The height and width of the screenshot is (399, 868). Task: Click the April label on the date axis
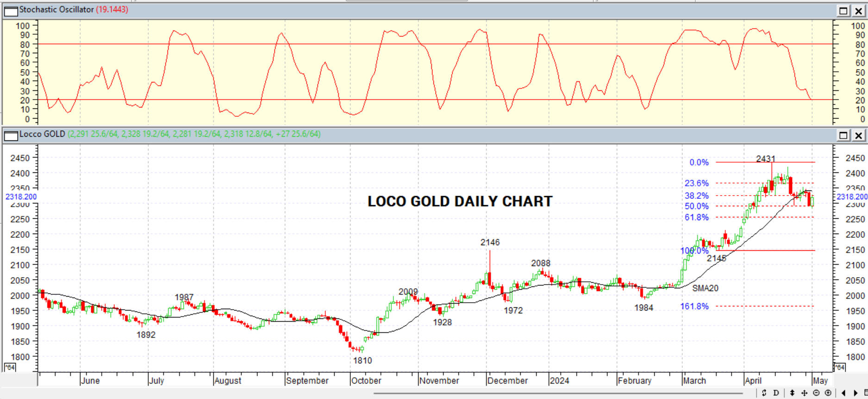pos(753,381)
